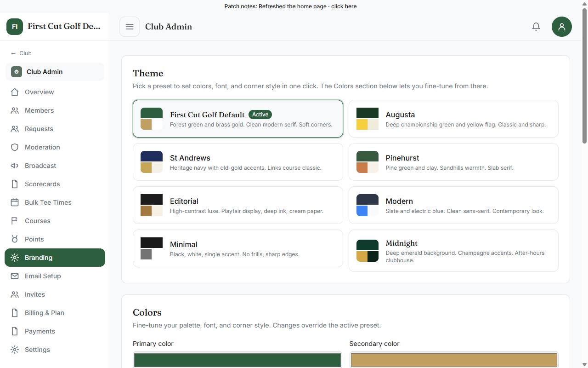Screen dimensions: 588x368
Task: Select the First Cut Golf Default theme
Action: [238, 119]
